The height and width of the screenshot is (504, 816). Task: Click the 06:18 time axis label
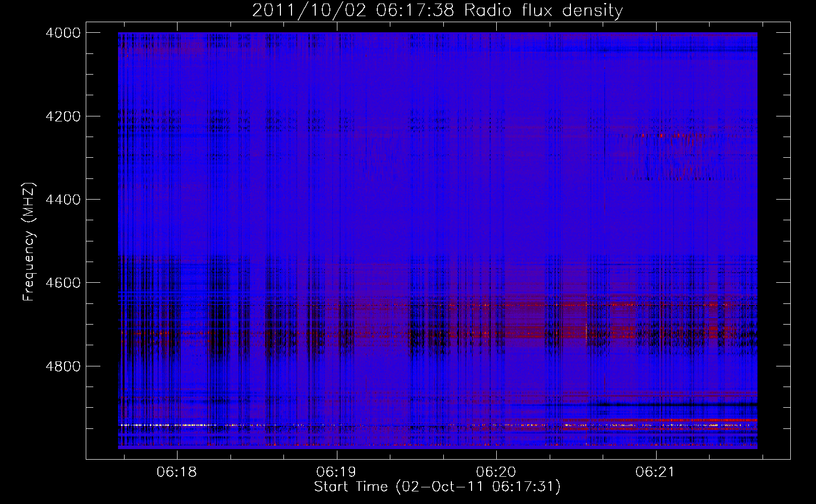click(177, 472)
